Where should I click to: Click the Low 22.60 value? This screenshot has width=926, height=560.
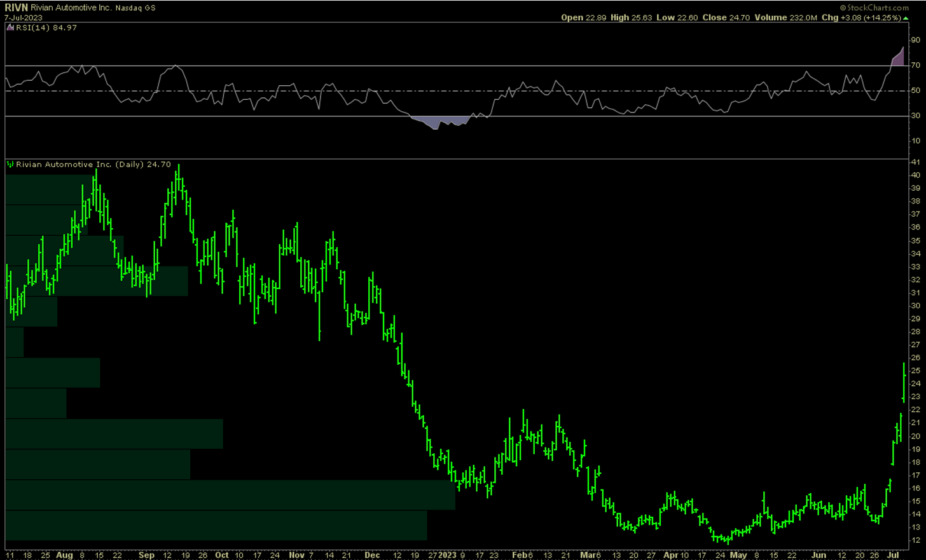click(x=677, y=18)
